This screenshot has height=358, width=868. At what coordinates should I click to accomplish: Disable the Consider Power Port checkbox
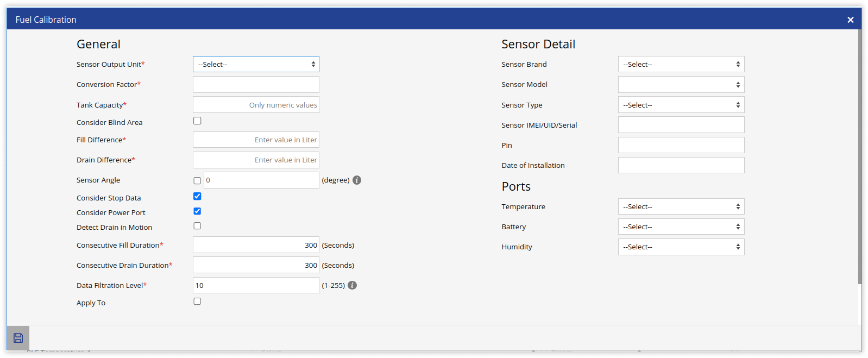click(x=197, y=211)
